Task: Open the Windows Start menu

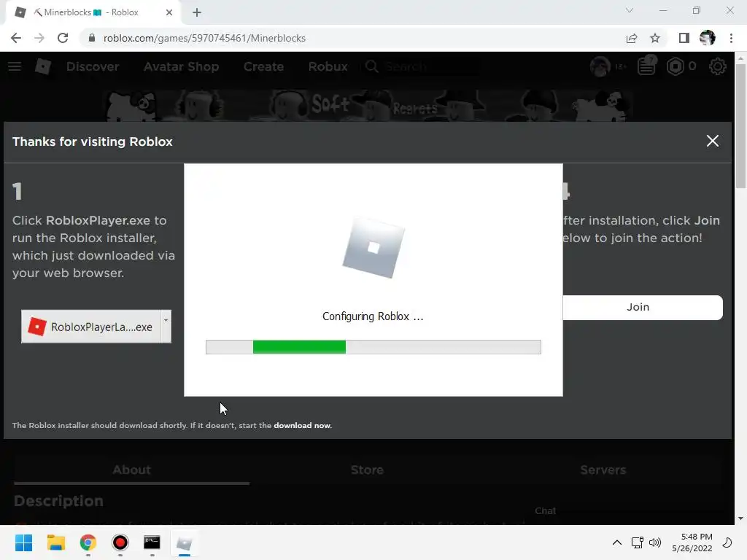Action: click(23, 542)
